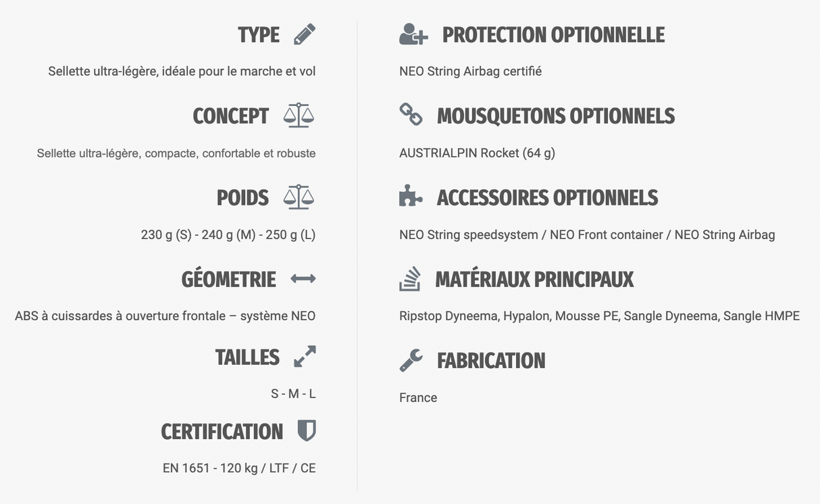
Task: Click the stacked layers icon by MATÉRIAUX PRINCIPAUX
Action: tap(410, 278)
